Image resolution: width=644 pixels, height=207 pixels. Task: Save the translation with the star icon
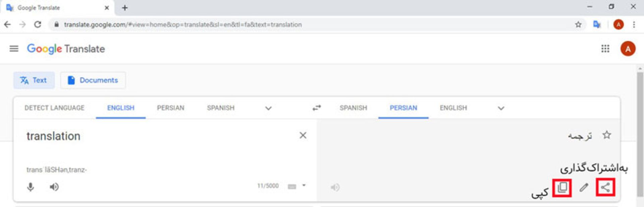pyautogui.click(x=607, y=135)
